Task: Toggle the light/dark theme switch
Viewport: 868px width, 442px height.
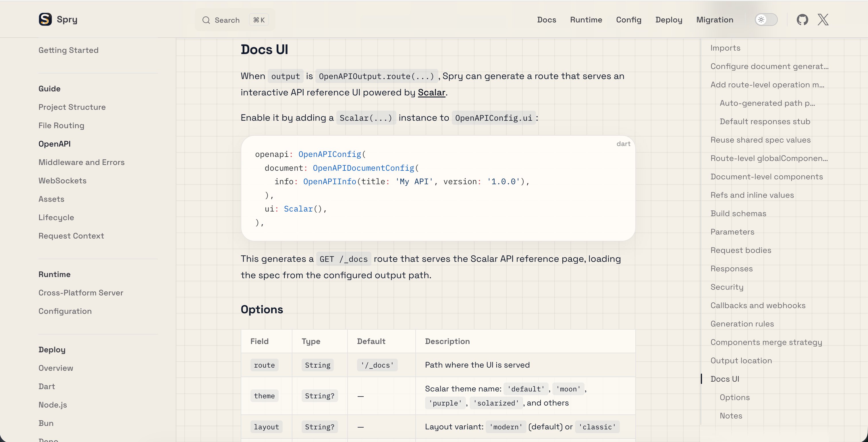Action: pyautogui.click(x=766, y=20)
